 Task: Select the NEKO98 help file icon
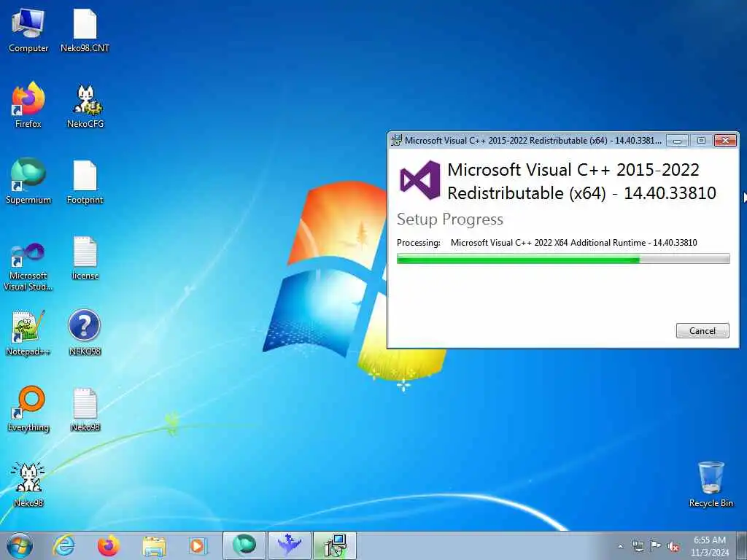coord(85,332)
